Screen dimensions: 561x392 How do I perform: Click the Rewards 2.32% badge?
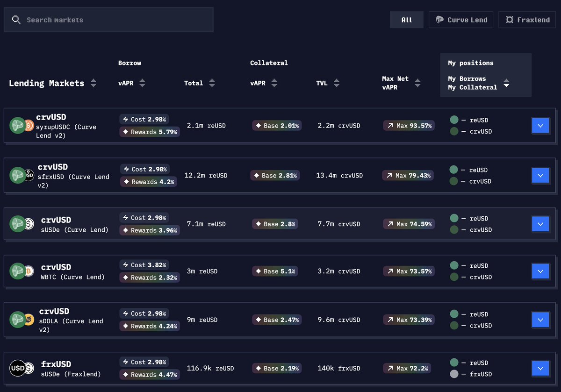(150, 278)
